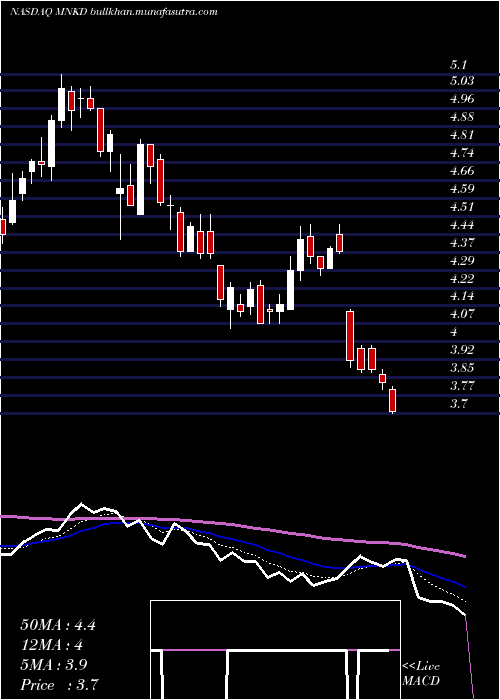Viewport: 500px width, 700px height.
Task: Click the 4.59 price axis label
Action: tap(462, 188)
